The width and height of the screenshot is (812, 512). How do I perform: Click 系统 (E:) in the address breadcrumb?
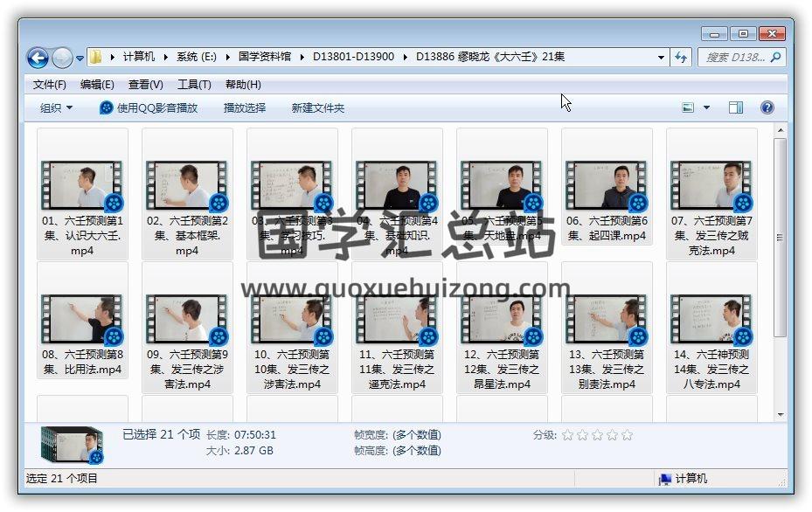coord(197,57)
